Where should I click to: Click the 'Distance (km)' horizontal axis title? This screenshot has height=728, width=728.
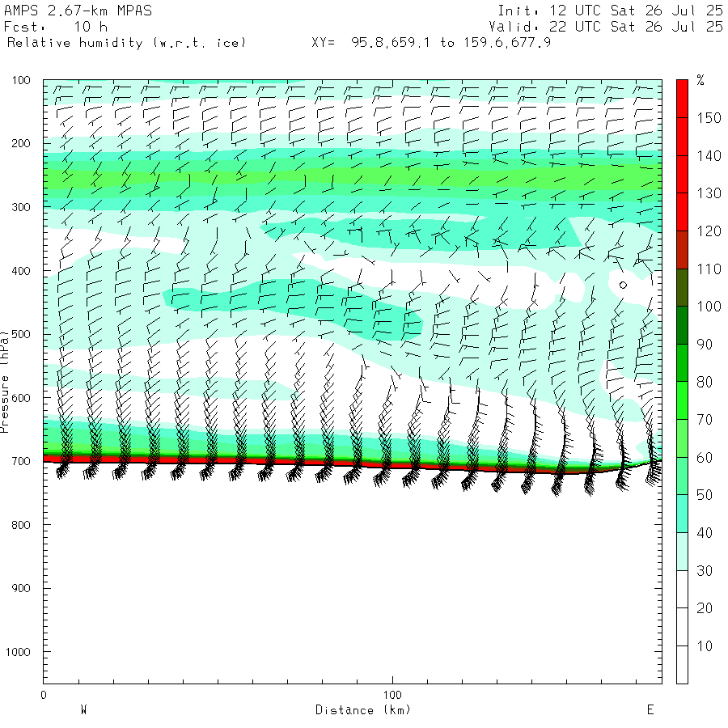click(363, 710)
